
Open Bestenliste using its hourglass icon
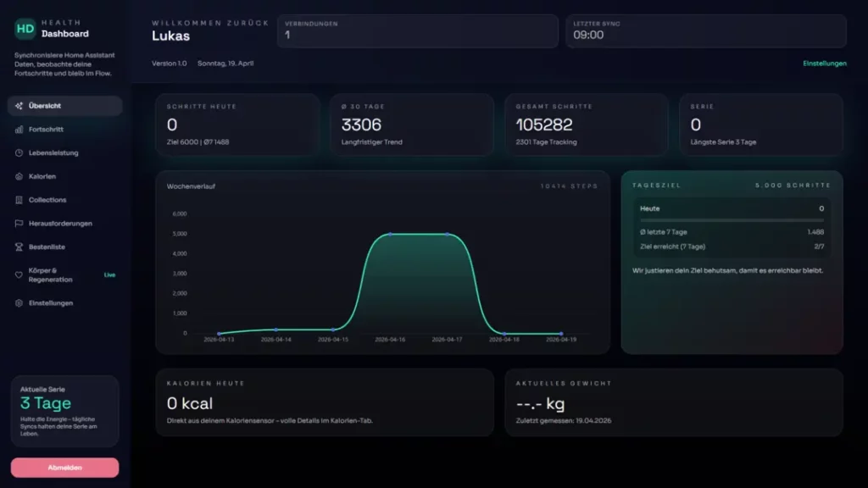click(17, 246)
